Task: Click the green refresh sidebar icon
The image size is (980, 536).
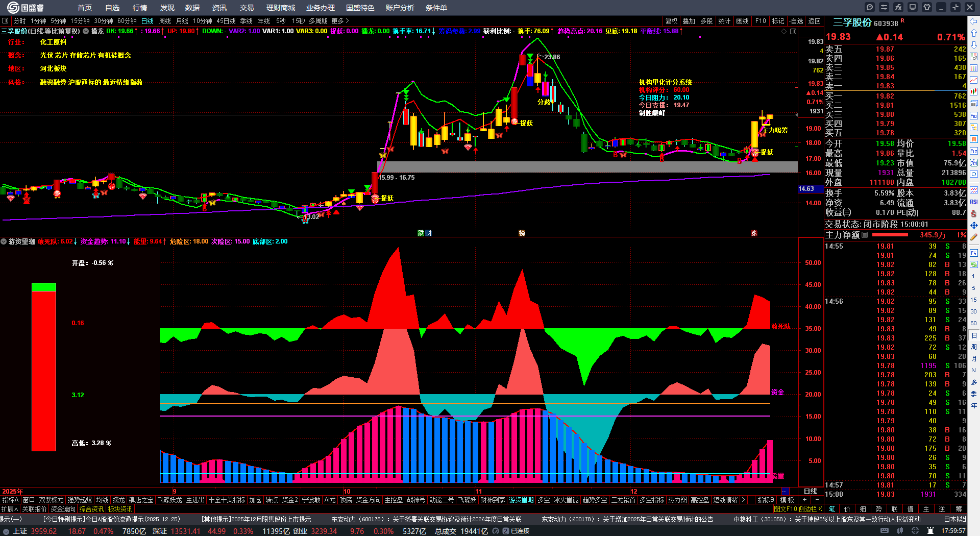Action: point(974,264)
